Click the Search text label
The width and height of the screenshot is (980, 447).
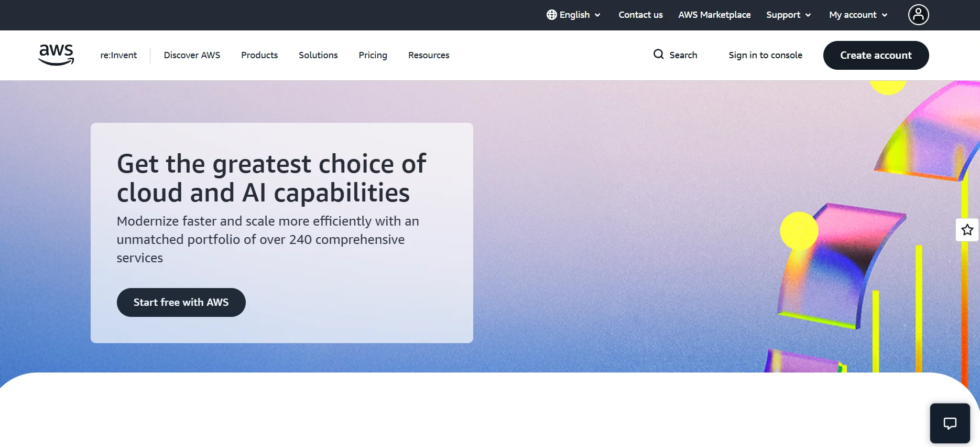tap(683, 55)
